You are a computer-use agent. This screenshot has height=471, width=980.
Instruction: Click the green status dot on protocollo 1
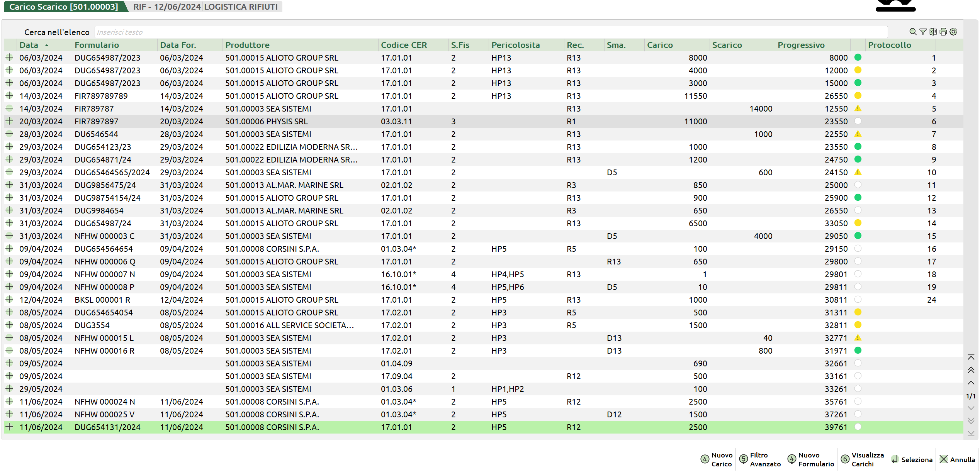click(858, 58)
